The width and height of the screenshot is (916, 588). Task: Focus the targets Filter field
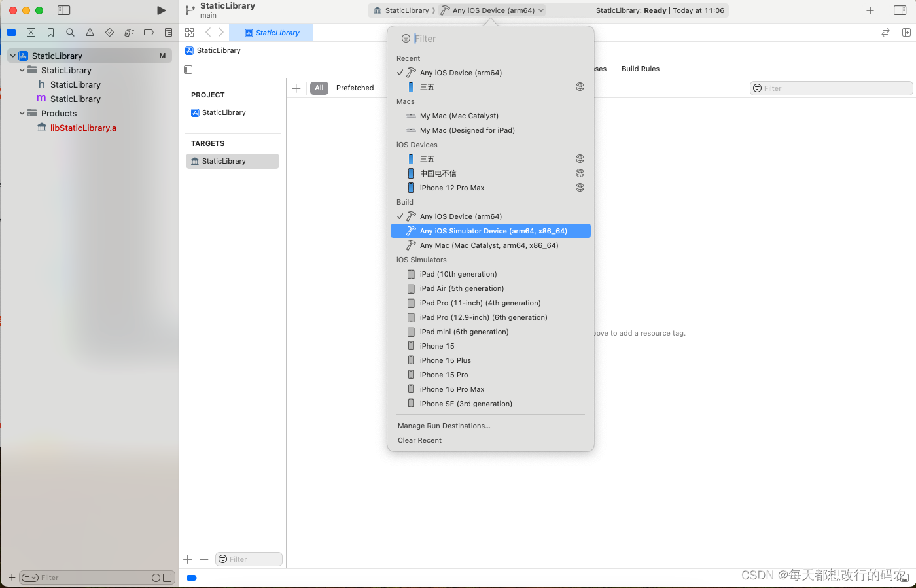click(249, 559)
